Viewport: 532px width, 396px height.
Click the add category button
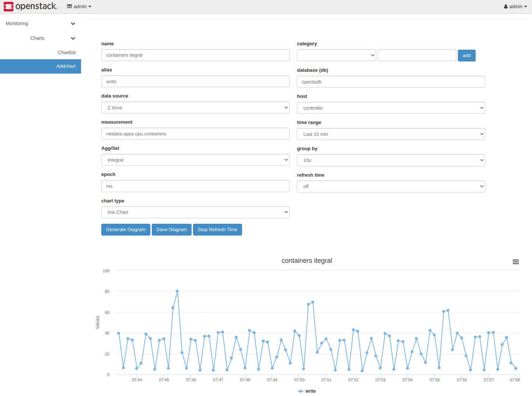point(466,56)
